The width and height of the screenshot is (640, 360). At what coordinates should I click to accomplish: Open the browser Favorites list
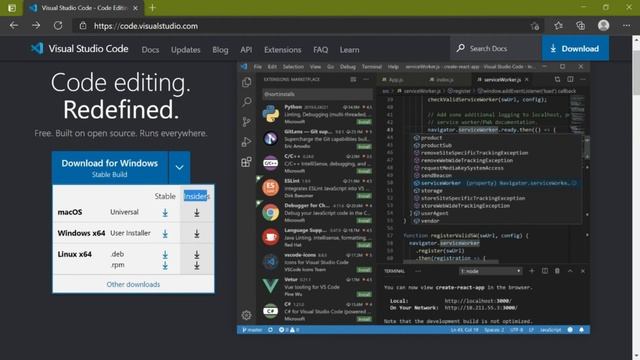click(x=558, y=26)
